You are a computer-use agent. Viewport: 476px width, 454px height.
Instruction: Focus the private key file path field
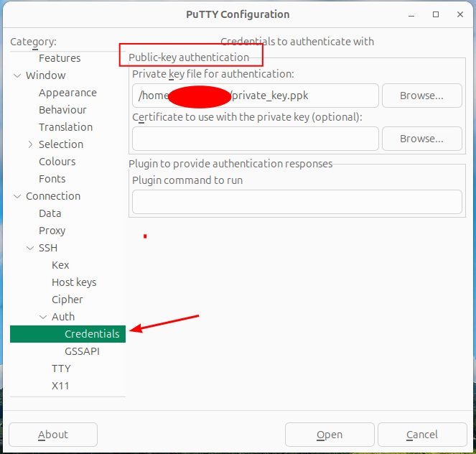(x=255, y=96)
